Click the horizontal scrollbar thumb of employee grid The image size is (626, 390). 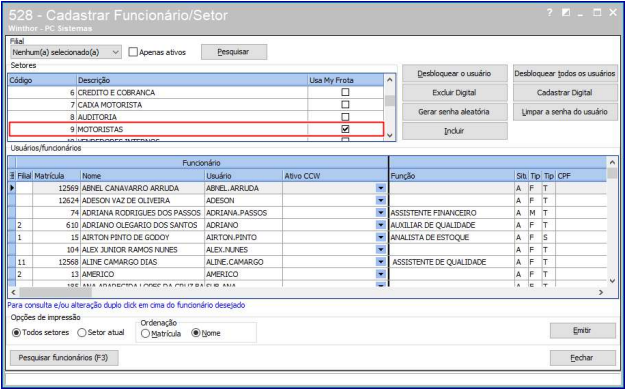[55, 293]
